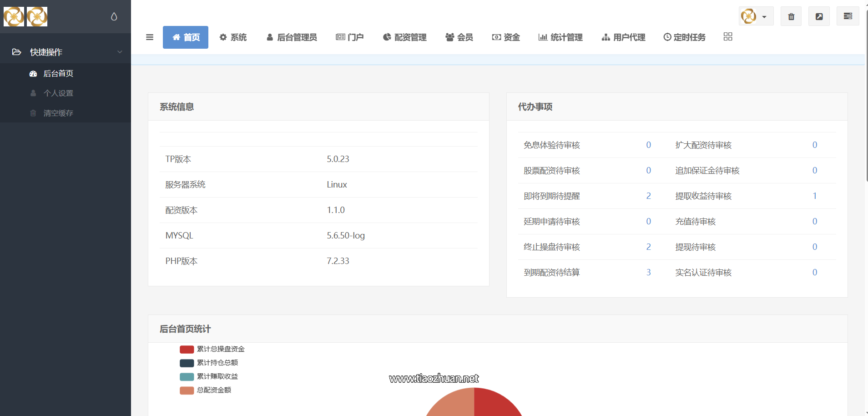Click the red 累计总操盘资金 legend swatch
This screenshot has height=416, width=868.
(x=187, y=349)
